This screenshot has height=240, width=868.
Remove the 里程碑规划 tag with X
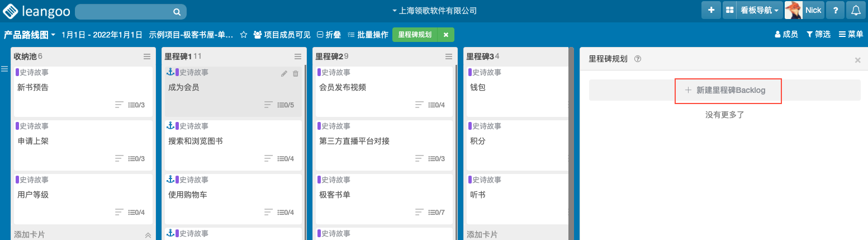pyautogui.click(x=446, y=35)
